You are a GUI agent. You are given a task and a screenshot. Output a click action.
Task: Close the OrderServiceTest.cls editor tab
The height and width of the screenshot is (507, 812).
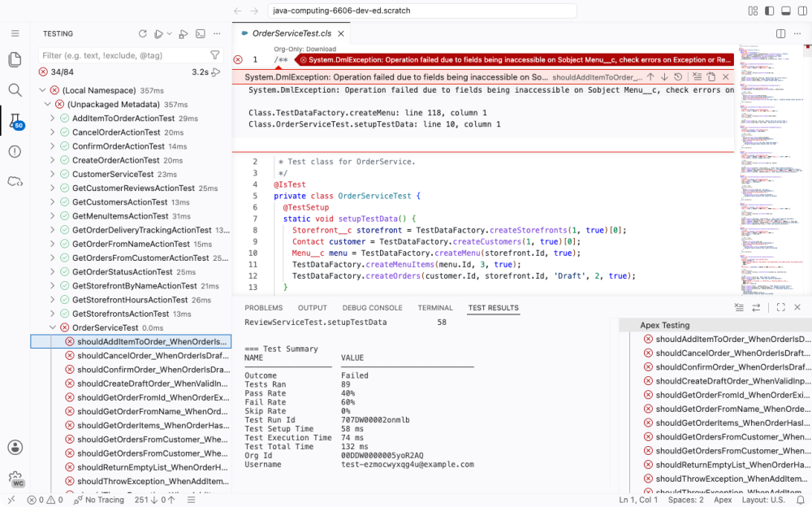341,33
